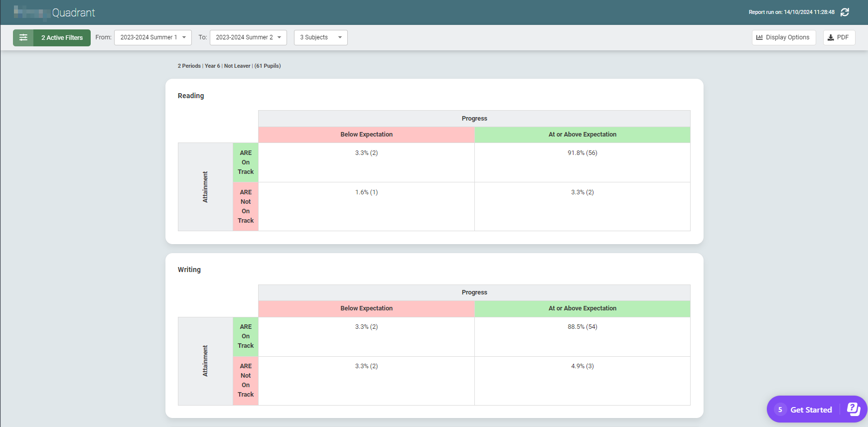Click the filter sliders icon

[23, 37]
